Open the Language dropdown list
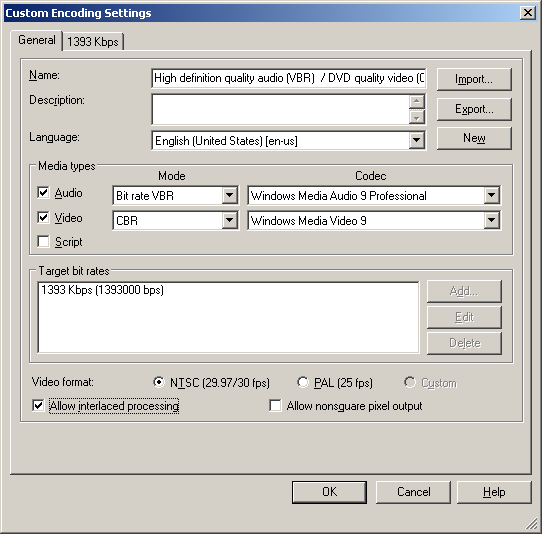This screenshot has height=534, width=542. pos(417,140)
